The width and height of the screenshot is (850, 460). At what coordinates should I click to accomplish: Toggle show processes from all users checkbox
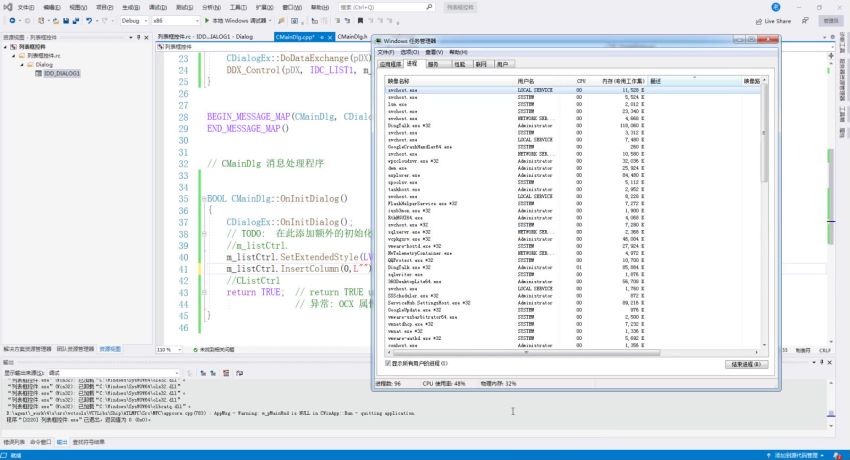pos(388,364)
